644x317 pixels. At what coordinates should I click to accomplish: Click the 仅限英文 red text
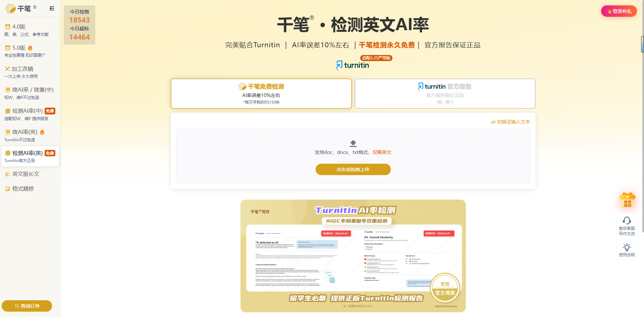(x=382, y=152)
